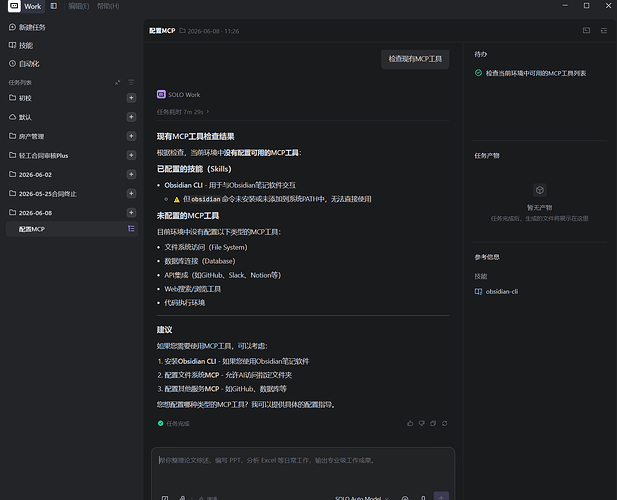Viewport: 617px width, 500px height.
Task: Collapse the 2026-06-08 folder
Action: click(x=30, y=212)
